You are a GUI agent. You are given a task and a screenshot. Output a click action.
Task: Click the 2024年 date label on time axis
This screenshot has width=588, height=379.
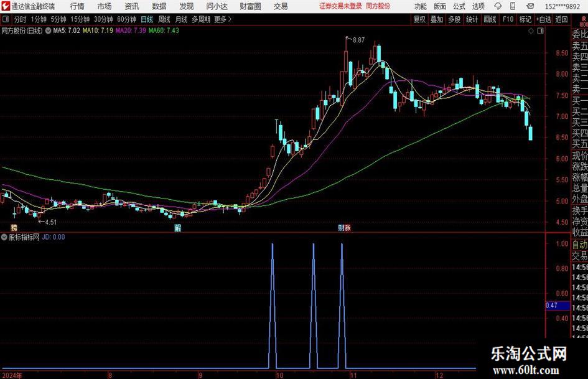(12, 375)
